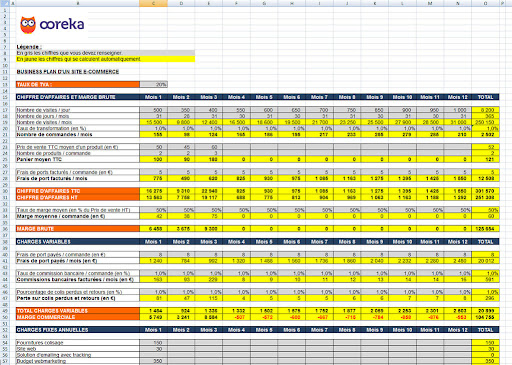The height and width of the screenshot is (365, 512).
Task: Click the orange 'MARGE COMMERCIALE' label
Action: point(78,317)
